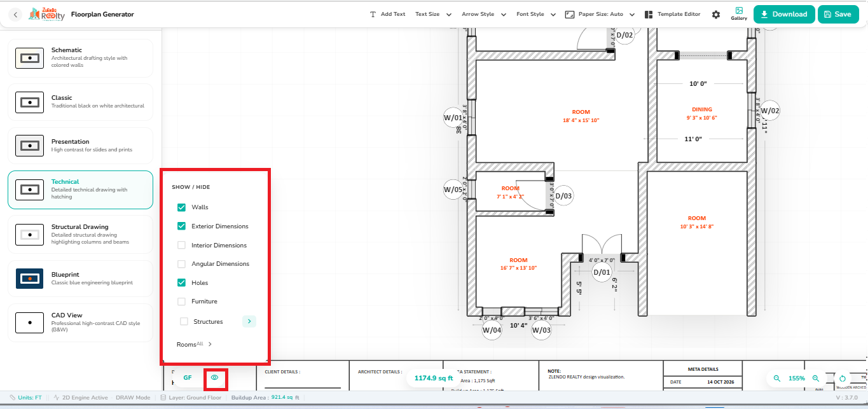Select door tag D/03 on the plan
Image resolution: width=868 pixels, height=409 pixels.
click(x=563, y=196)
